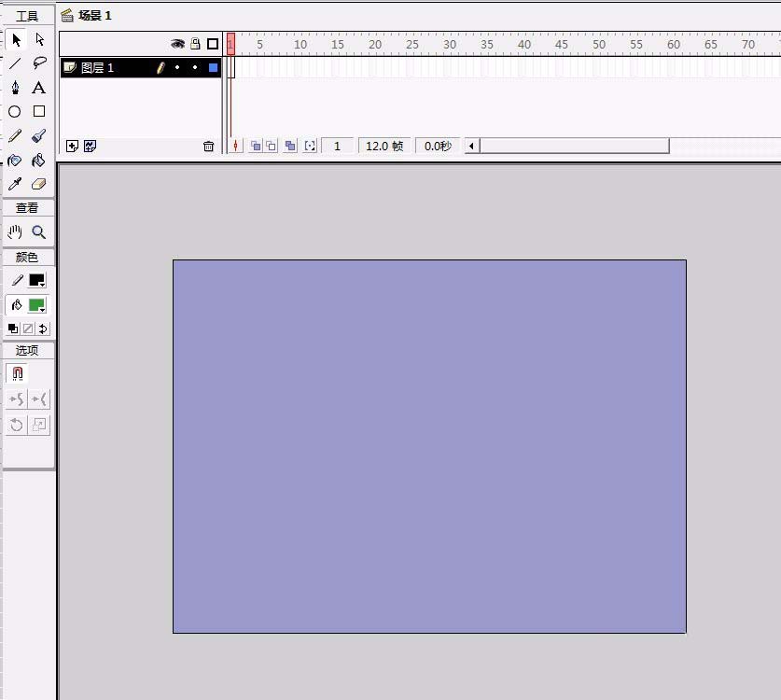
Task: Click the 0.0秒 elapsed time field
Action: [438, 146]
